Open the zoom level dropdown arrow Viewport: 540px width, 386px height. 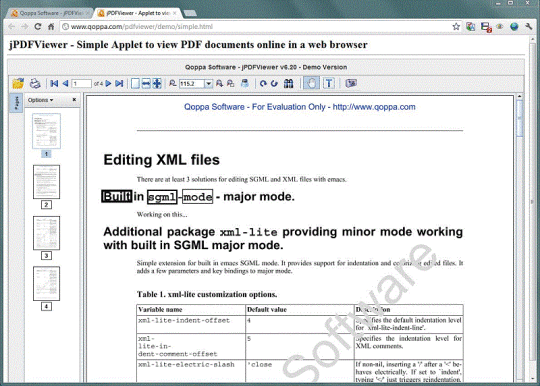(x=208, y=84)
